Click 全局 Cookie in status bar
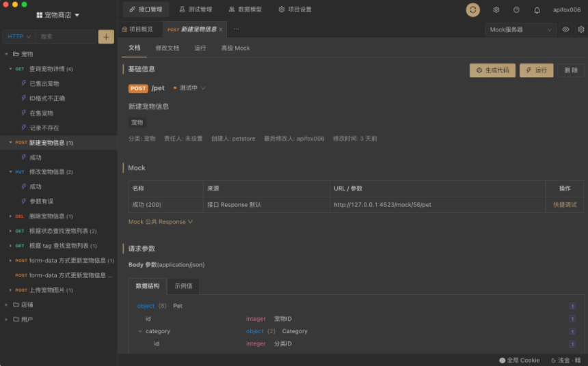Screen dimensions: 588x366 pyautogui.click(x=520, y=360)
